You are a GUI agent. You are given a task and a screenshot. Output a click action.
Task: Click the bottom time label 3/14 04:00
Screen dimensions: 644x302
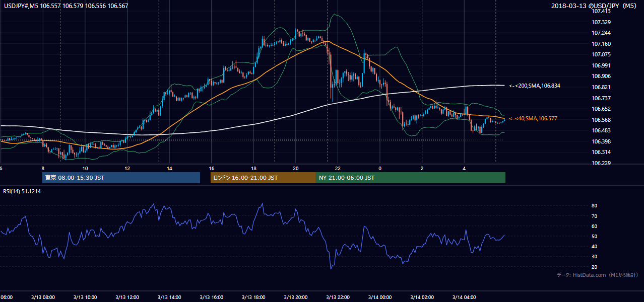(x=464, y=297)
